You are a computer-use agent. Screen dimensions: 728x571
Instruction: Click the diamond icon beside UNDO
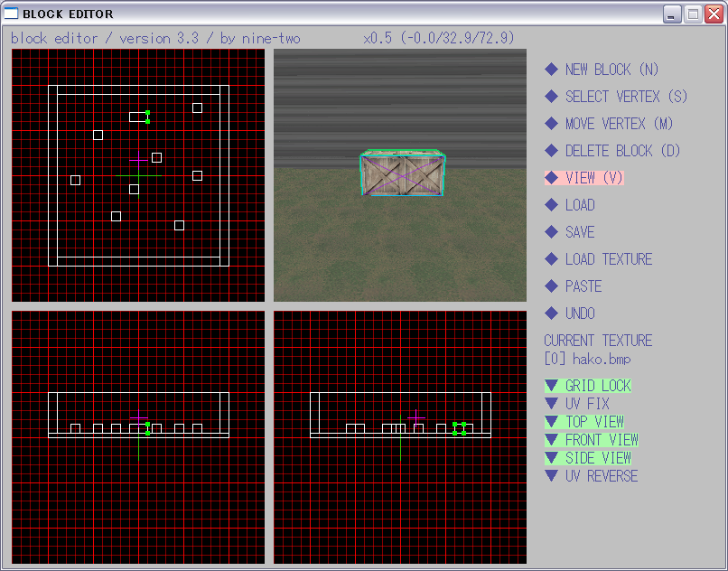551,314
